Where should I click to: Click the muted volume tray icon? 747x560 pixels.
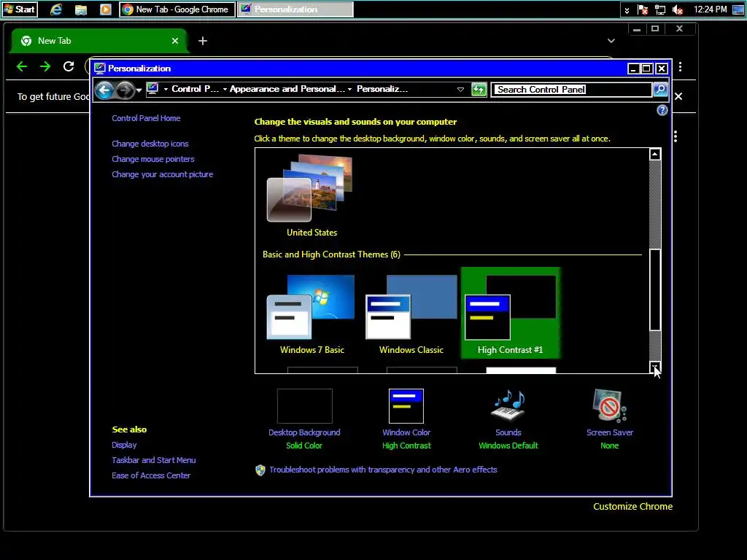click(678, 9)
